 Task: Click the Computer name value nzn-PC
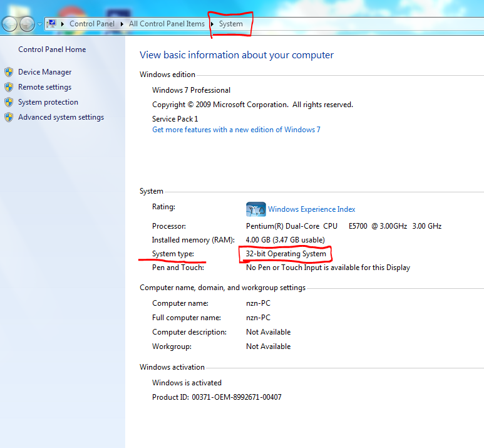(258, 303)
